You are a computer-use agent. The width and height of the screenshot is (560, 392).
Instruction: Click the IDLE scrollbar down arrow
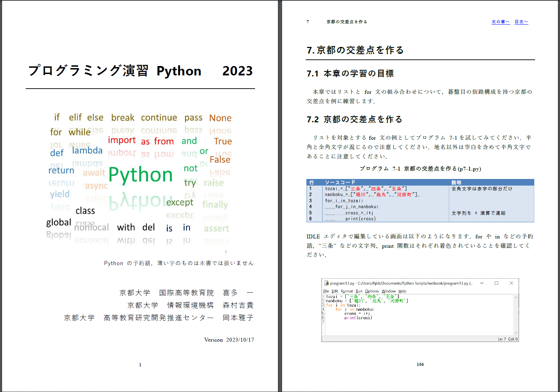click(x=516, y=332)
